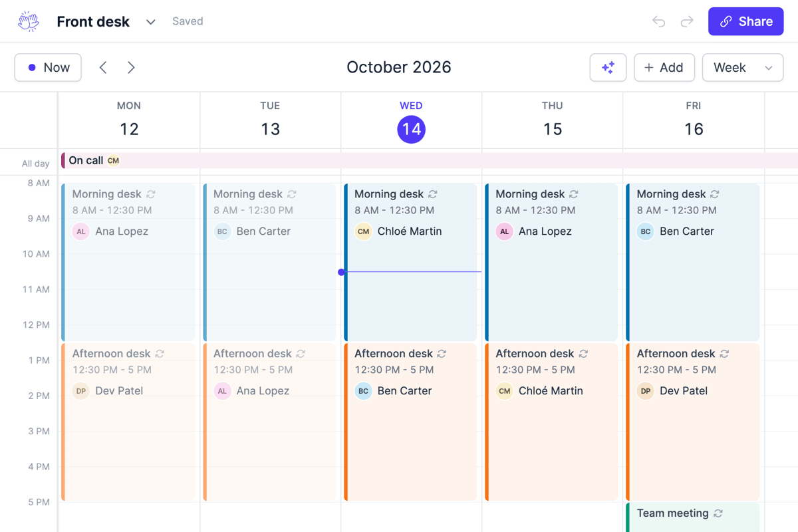Click Ana Lopez avatar on Tuesday afternoon
This screenshot has width=798, height=532.
pyautogui.click(x=222, y=391)
